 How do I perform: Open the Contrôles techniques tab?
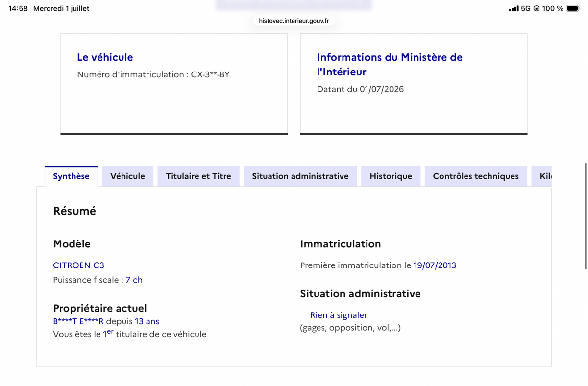tap(476, 176)
